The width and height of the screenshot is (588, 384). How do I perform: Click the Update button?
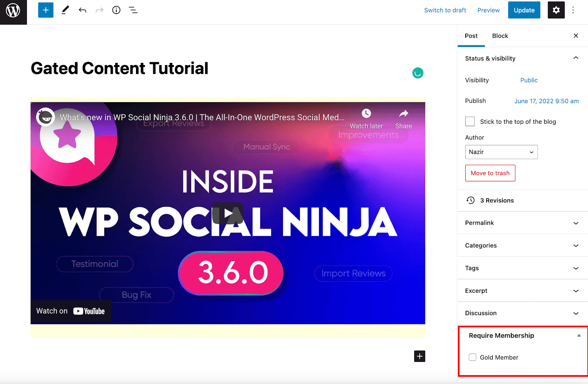[x=524, y=10]
